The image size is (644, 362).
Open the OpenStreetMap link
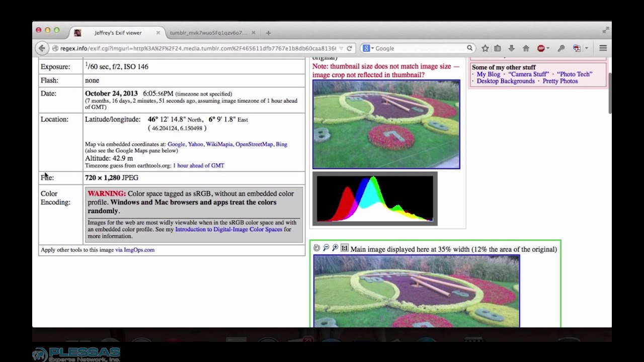click(254, 144)
